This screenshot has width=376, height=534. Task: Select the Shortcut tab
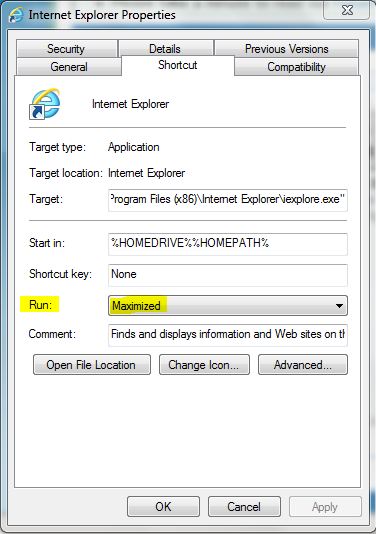(x=178, y=65)
